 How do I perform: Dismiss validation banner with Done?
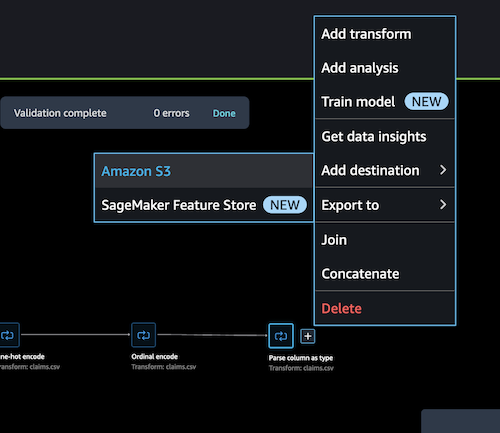(x=224, y=113)
